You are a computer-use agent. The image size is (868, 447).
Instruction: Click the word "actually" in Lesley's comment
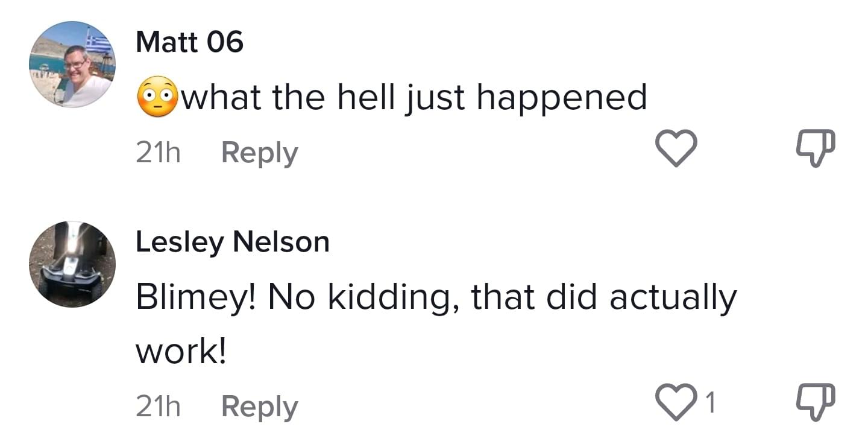[673, 298]
